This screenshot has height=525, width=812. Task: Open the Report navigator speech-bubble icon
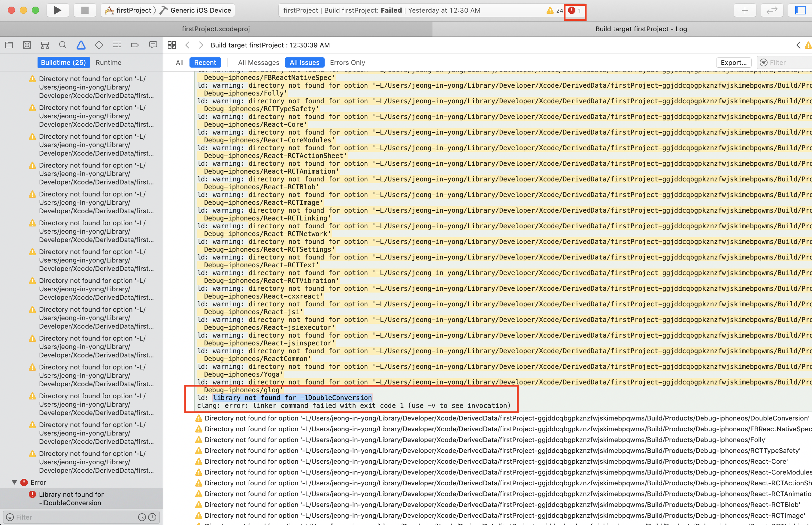(x=153, y=45)
